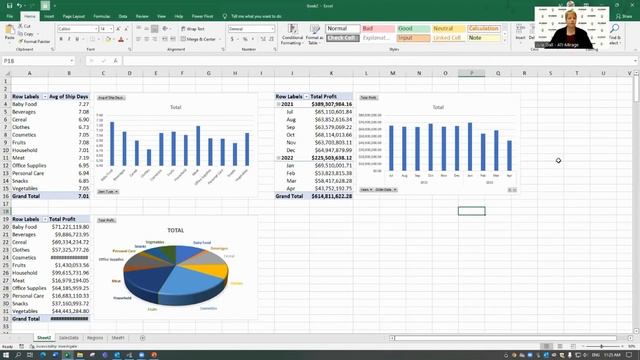This screenshot has width=640, height=360.
Task: Open the Font size dropdown
Action: pyautogui.click(x=111, y=29)
